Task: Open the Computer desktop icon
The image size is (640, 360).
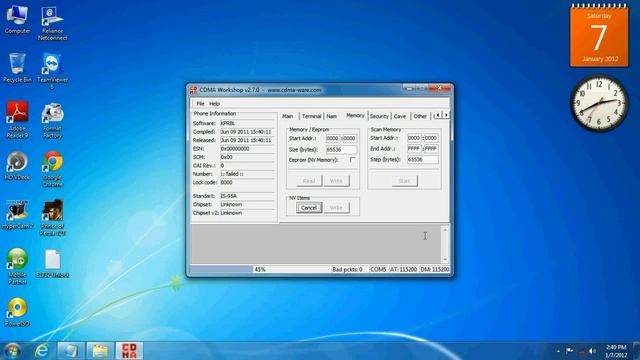Action: pyautogui.click(x=17, y=20)
